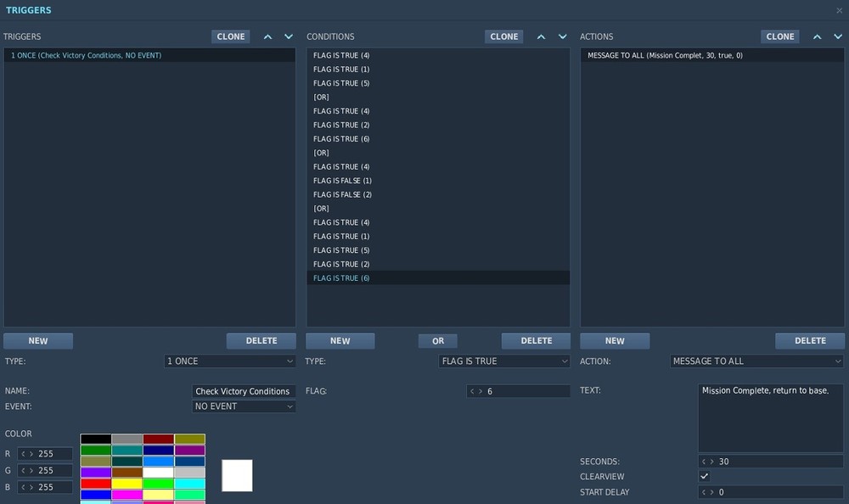The image size is (849, 504).
Task: Move selected condition down in the list
Action: click(563, 36)
